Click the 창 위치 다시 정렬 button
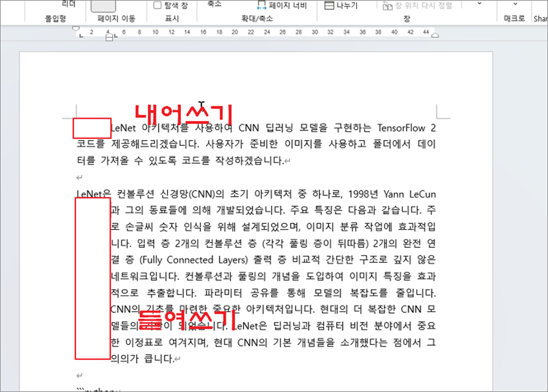This screenshot has height=392, width=548. pos(417,6)
